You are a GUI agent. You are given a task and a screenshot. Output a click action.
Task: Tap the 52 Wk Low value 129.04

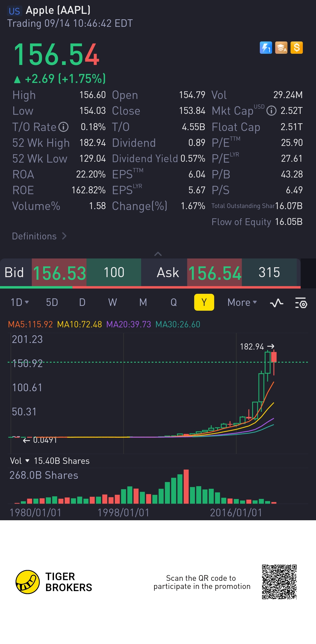click(93, 158)
